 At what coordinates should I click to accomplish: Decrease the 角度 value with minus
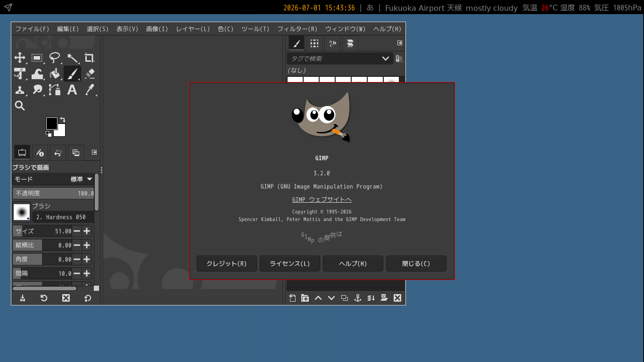77,259
